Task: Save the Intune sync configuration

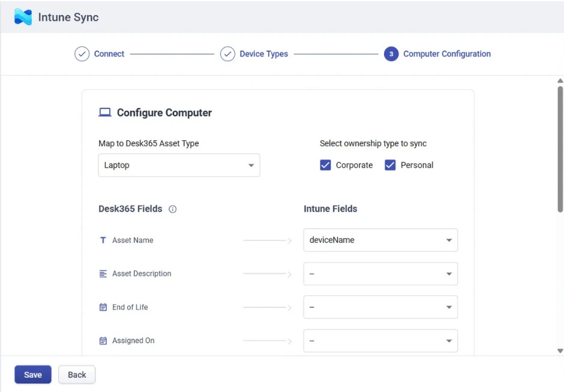Action: coord(33,375)
